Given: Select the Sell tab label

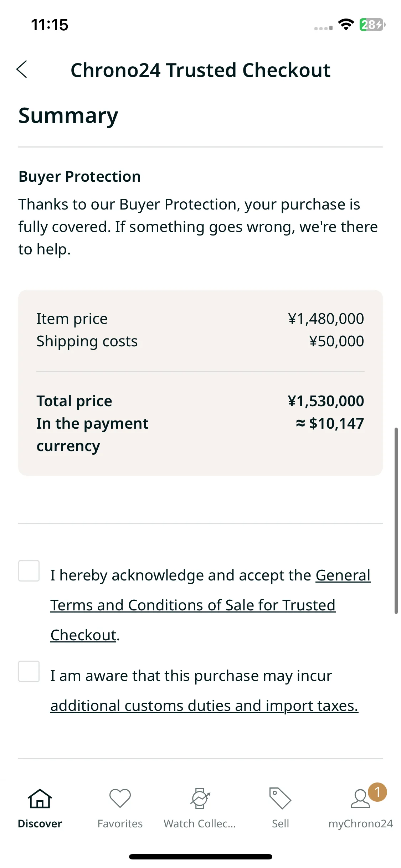Looking at the screenshot, I should (281, 823).
